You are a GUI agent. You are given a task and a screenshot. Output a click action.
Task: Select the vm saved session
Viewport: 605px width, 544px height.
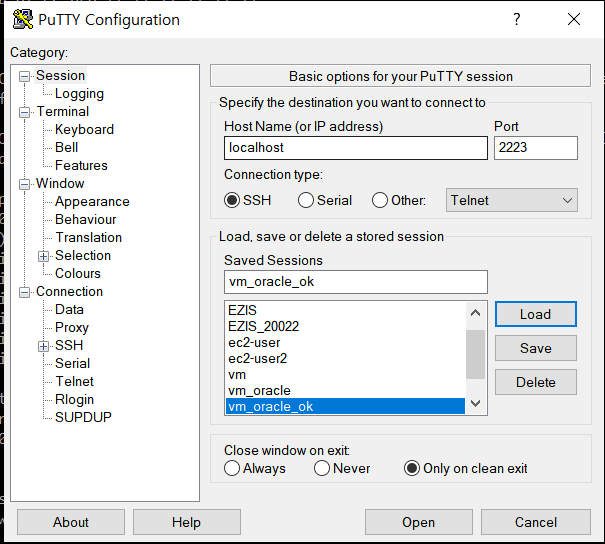tap(345, 375)
